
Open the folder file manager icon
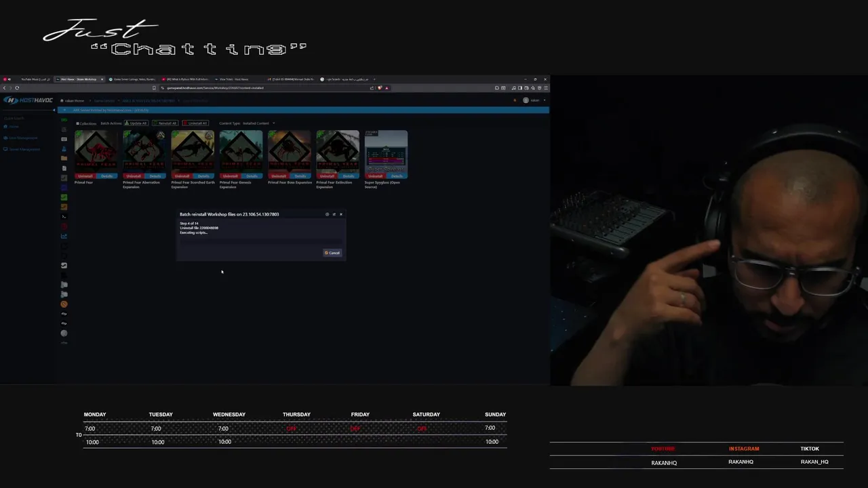64,158
